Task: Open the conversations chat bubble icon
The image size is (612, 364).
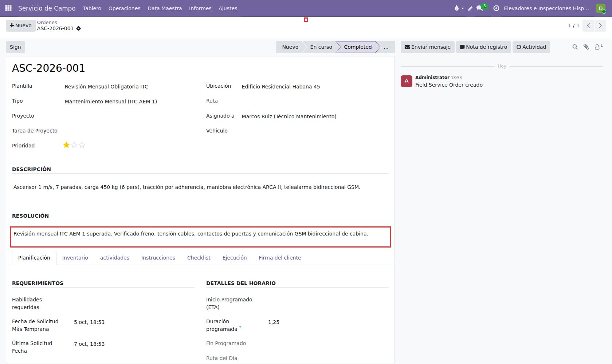Action: tap(480, 8)
